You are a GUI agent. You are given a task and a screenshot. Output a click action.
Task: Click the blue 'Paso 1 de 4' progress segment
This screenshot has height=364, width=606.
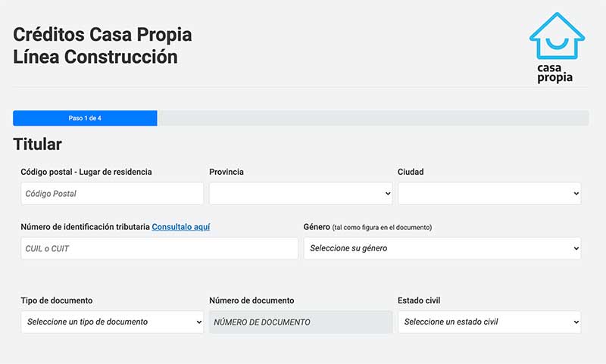[x=85, y=118]
